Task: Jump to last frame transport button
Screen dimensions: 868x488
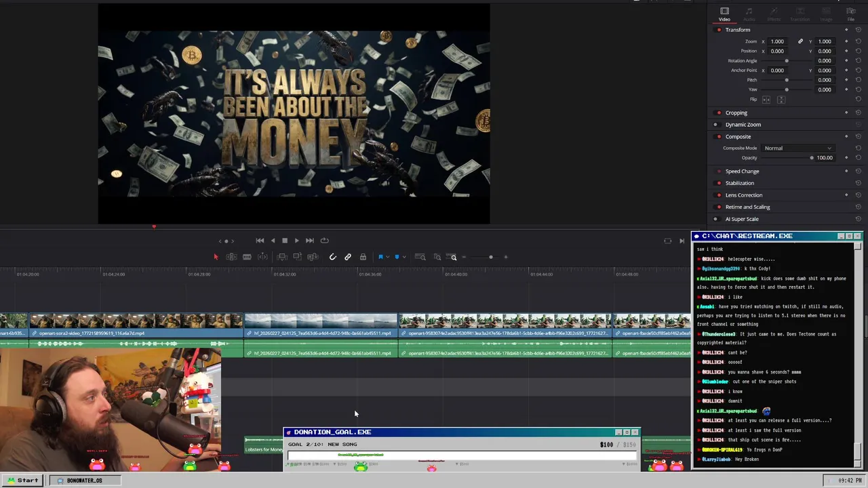Action: tap(309, 241)
